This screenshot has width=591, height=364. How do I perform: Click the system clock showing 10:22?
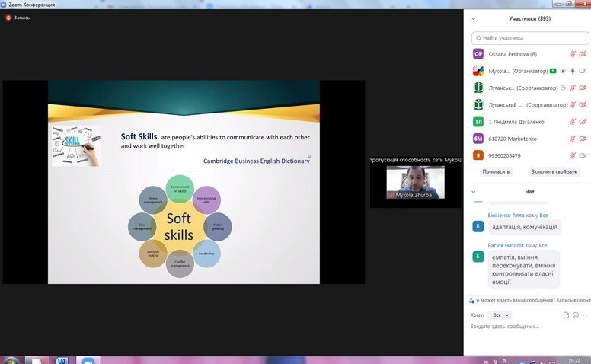pyautogui.click(x=573, y=361)
